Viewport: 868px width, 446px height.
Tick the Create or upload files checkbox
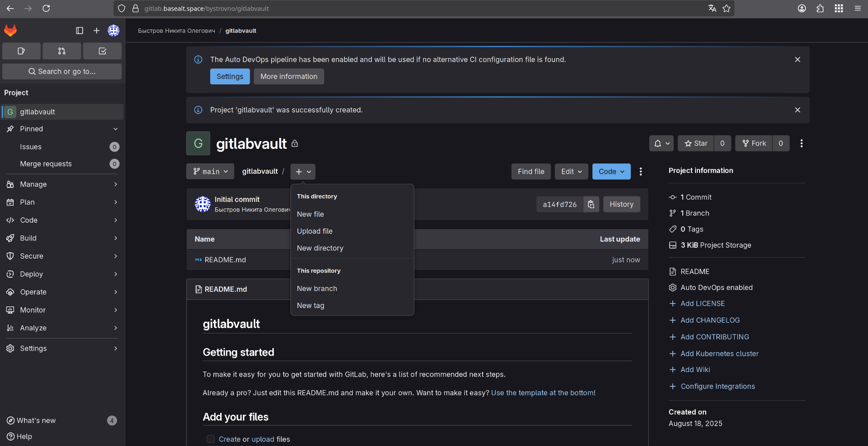point(211,439)
